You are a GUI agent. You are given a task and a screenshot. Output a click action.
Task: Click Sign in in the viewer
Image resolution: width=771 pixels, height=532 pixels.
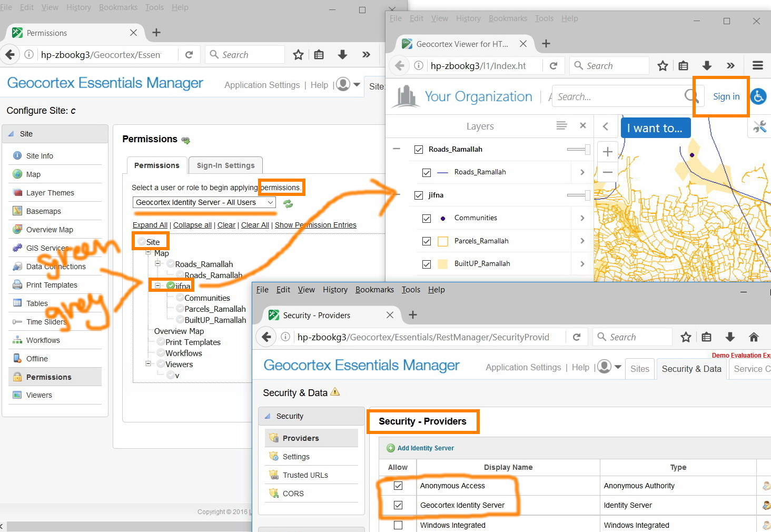[x=726, y=96]
